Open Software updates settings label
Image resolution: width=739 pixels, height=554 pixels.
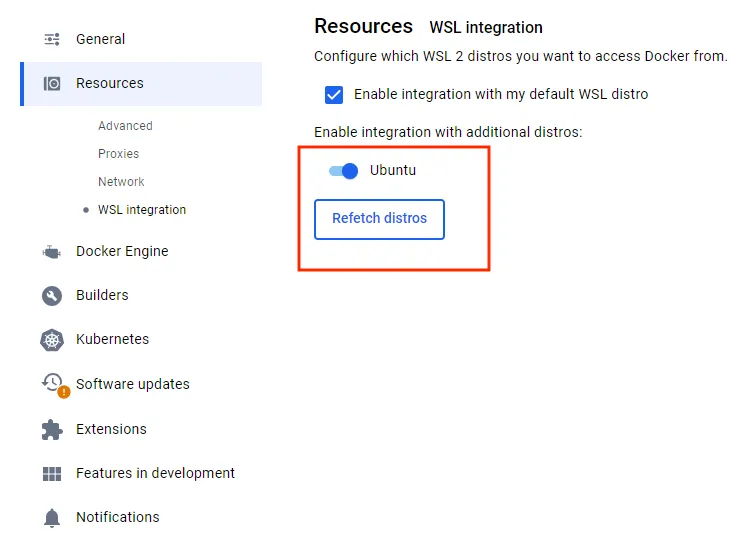tap(133, 384)
